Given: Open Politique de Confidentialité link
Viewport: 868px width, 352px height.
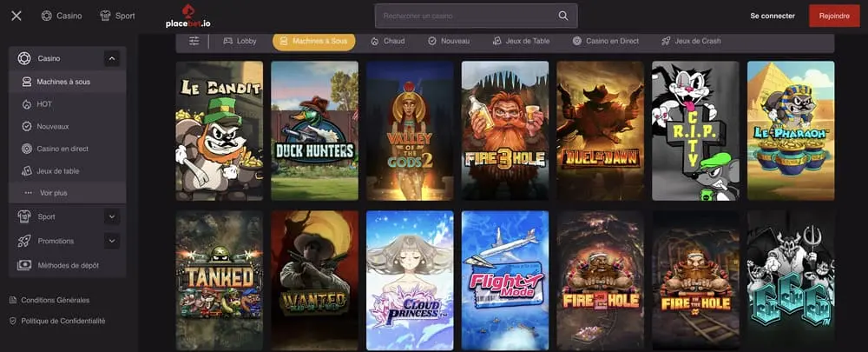Looking at the screenshot, I should 62,321.
